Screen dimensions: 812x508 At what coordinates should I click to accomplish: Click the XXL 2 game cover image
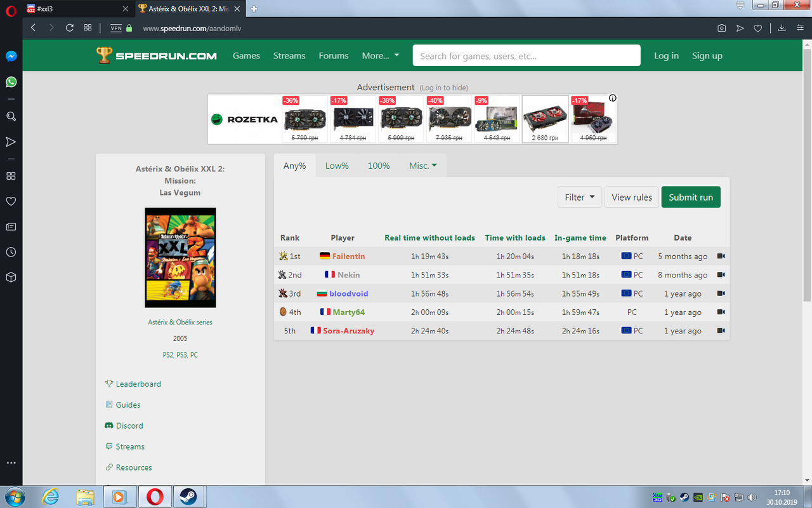(180, 258)
